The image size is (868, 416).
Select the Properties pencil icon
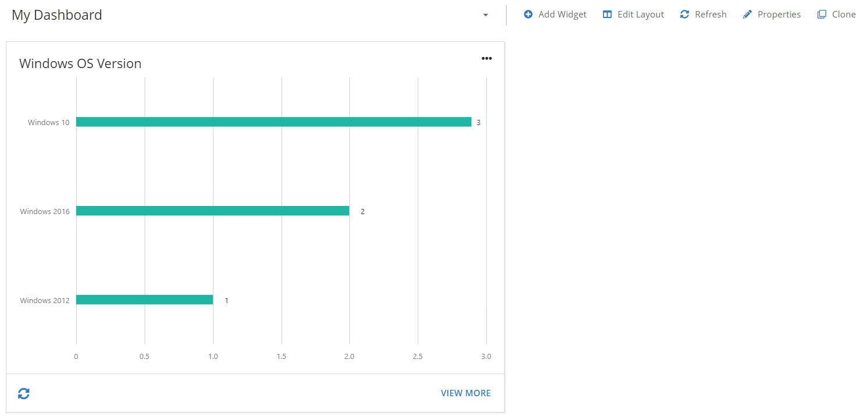(x=748, y=14)
